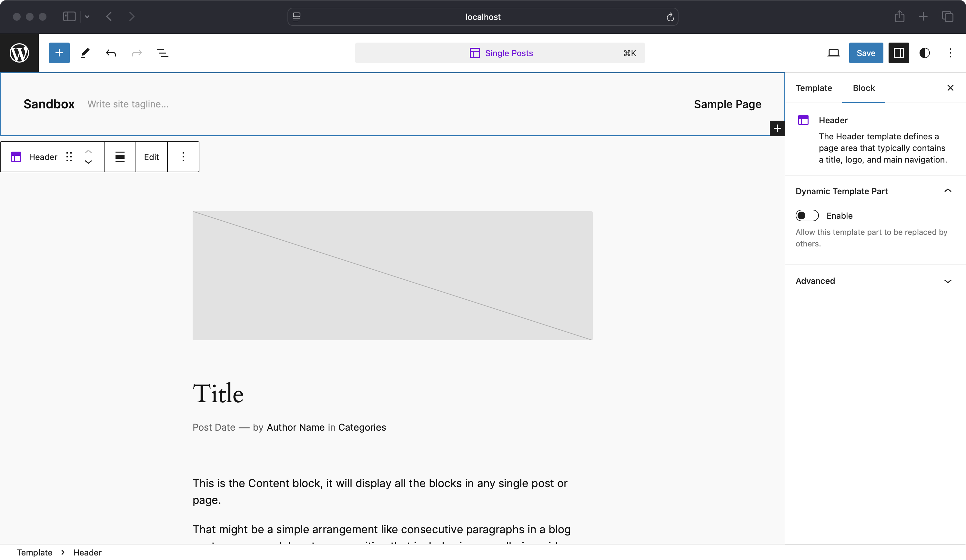Viewport: 966px width, 560px height.
Task: Reload the page in the browser
Action: click(x=670, y=17)
